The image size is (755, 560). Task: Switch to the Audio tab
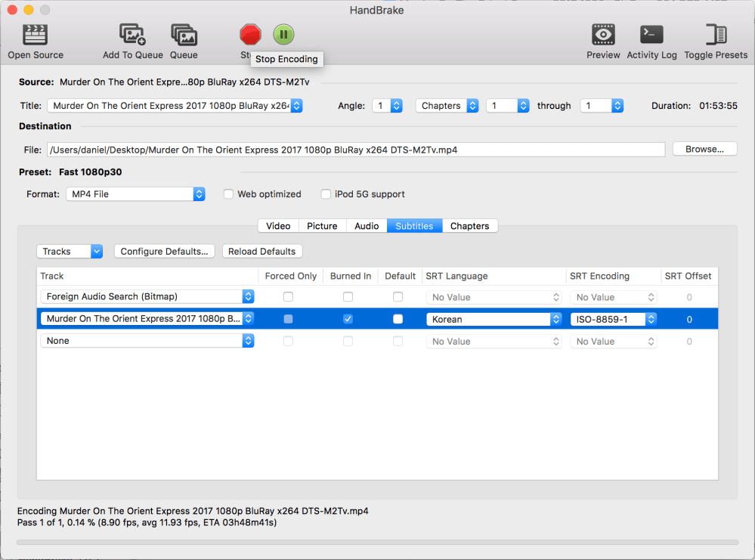[367, 226]
